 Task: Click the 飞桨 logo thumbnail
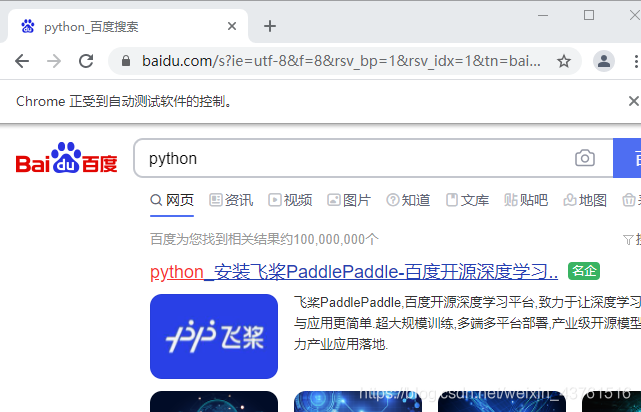coord(214,336)
